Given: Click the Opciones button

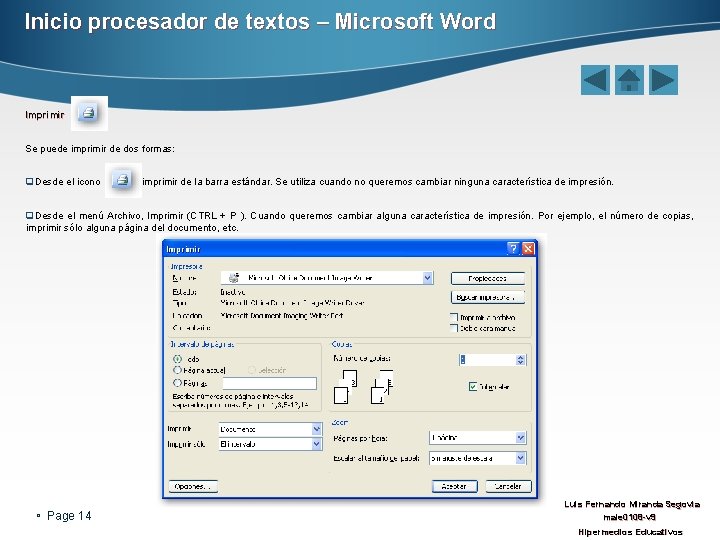Looking at the screenshot, I should pyautogui.click(x=193, y=486).
